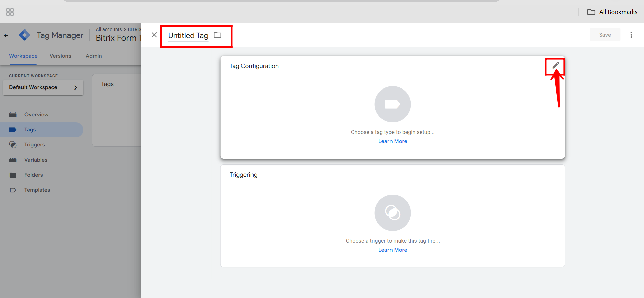The height and width of the screenshot is (298, 644).
Task: Click the Templates sidebar icon
Action: click(x=13, y=190)
